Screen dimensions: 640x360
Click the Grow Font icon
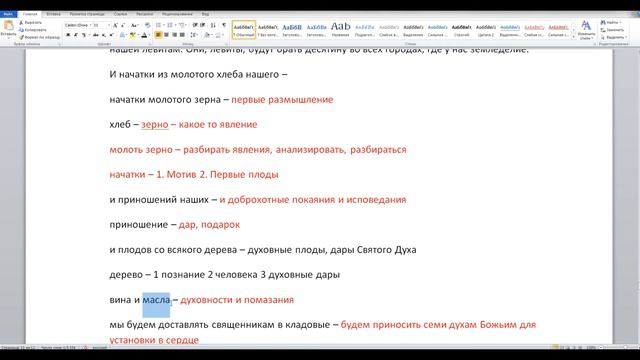[116, 25]
